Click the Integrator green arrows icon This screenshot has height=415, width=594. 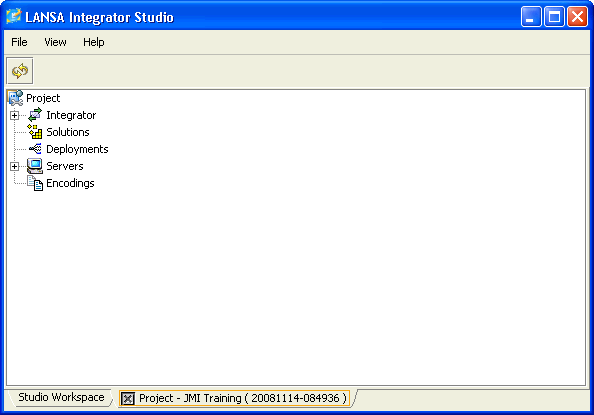pos(35,115)
